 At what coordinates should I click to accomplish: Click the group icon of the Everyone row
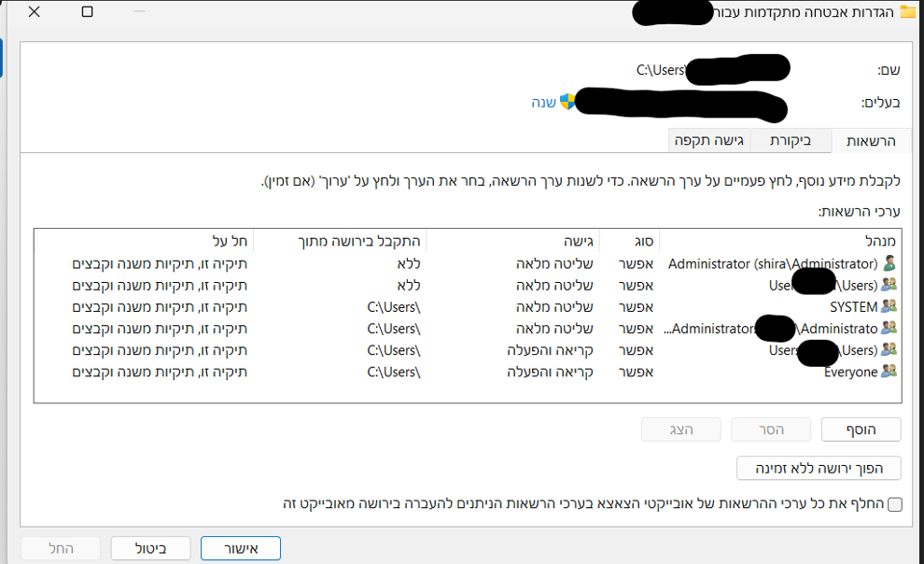[889, 372]
